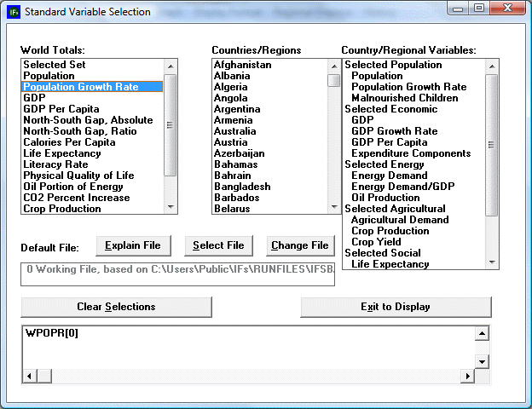Choose Life Expectancy from World Totals list
Viewport: 532px width, 409px height.
click(62, 153)
